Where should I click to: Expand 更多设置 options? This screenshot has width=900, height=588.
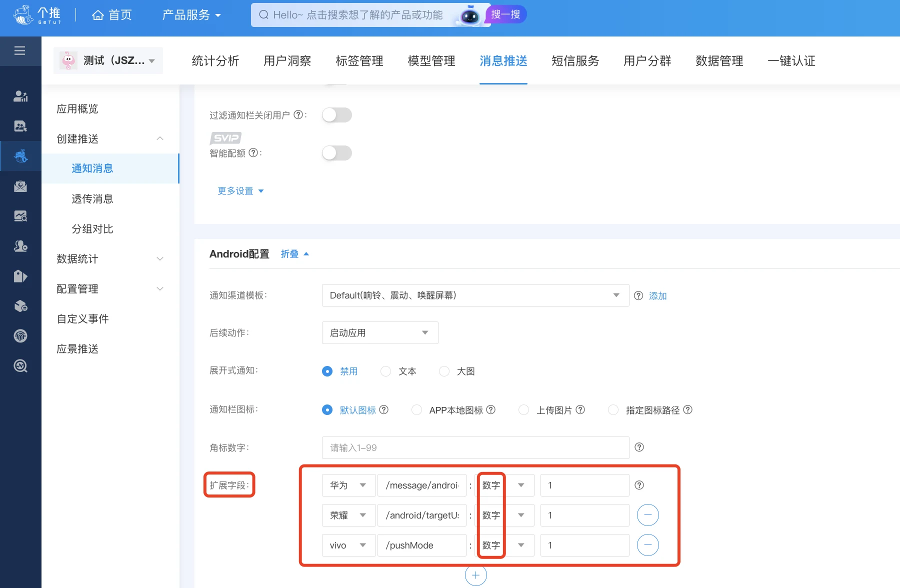click(x=240, y=191)
